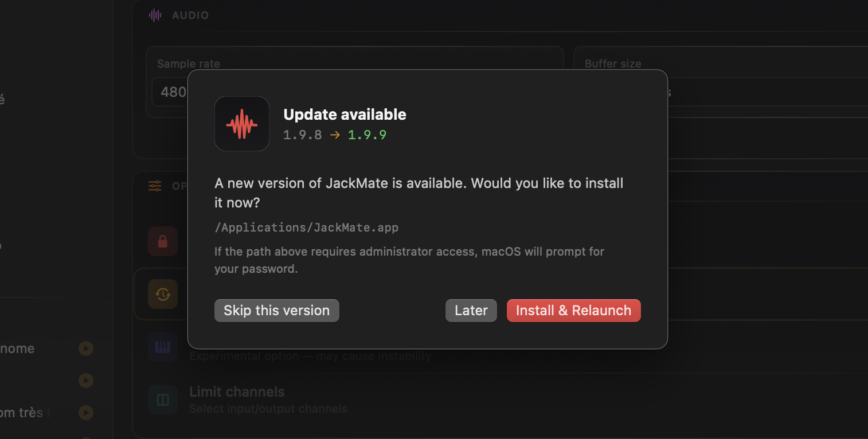868x439 pixels.
Task: Click the teal Limit channels columns icon
Action: [x=163, y=399]
